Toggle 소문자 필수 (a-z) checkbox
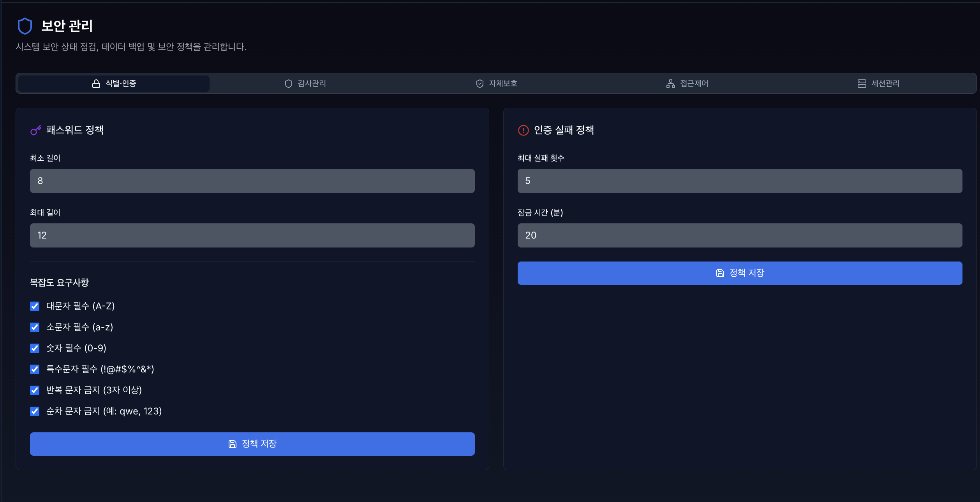This screenshot has height=502, width=980. 35,327
